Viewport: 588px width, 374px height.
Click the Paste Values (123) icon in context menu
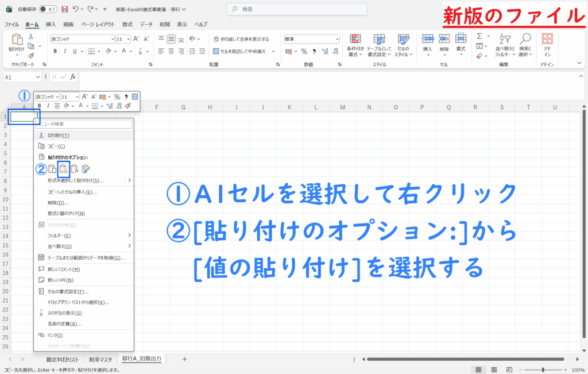(64, 169)
